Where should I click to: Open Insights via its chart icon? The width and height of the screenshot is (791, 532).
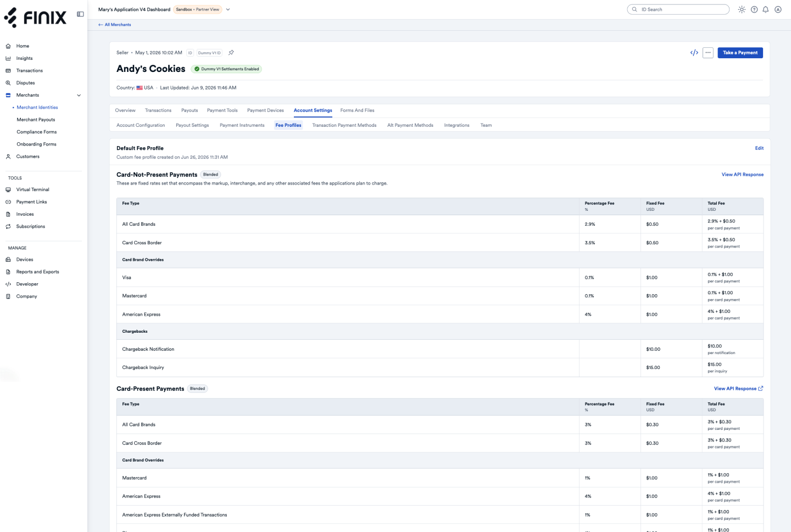point(8,58)
